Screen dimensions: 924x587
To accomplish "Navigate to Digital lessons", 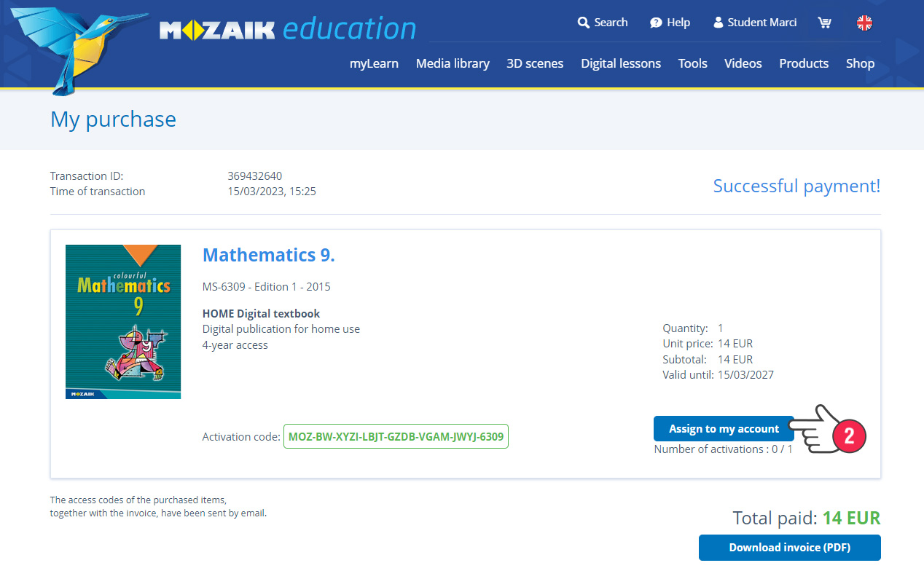I will (621, 63).
